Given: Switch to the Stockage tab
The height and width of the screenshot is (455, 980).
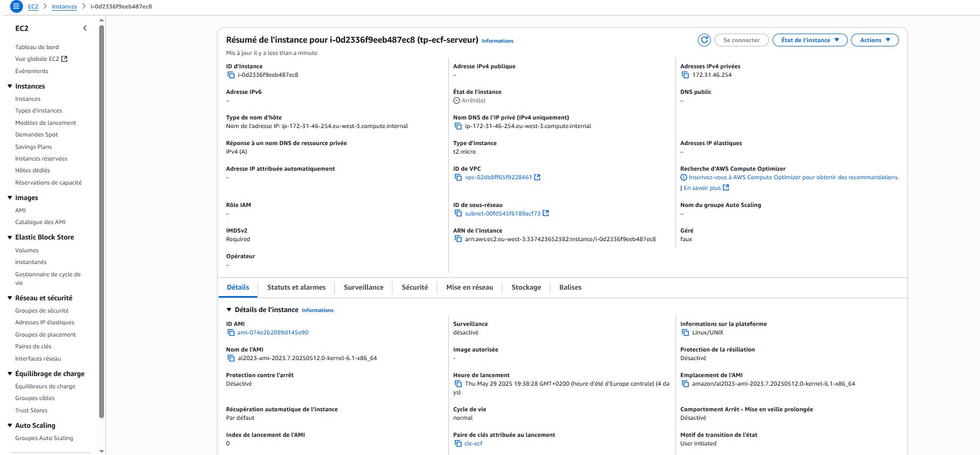Looking at the screenshot, I should pos(526,288).
